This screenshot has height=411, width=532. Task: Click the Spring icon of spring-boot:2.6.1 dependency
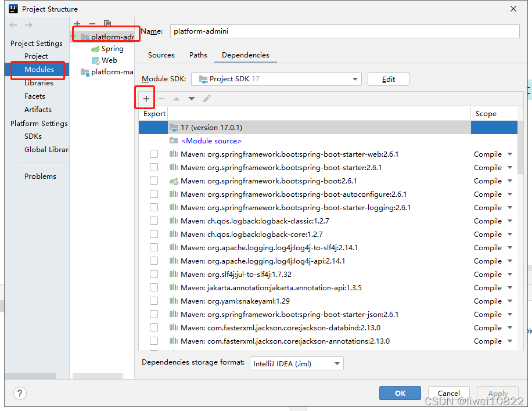[174, 181]
